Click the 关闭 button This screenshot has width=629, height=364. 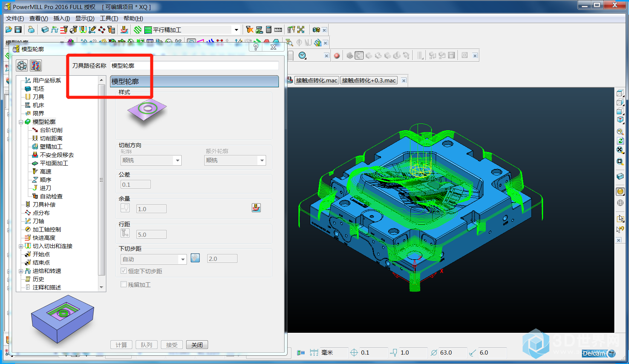coord(197,345)
